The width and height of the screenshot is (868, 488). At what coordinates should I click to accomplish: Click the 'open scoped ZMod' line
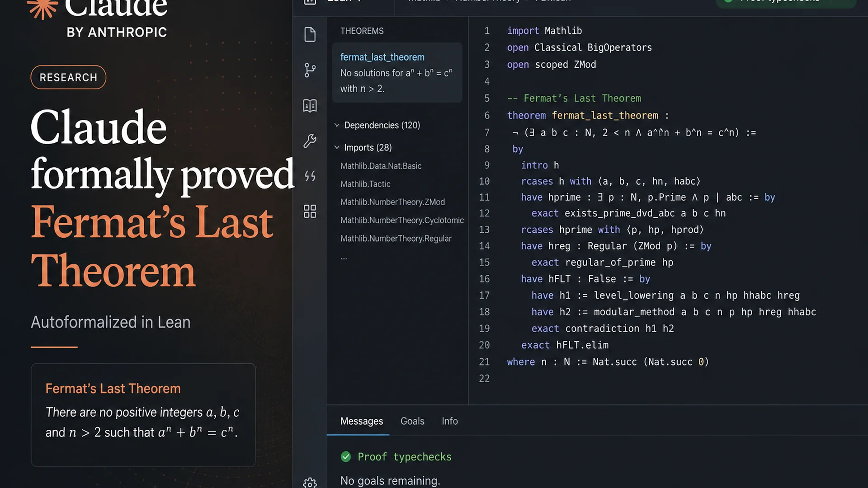click(552, 65)
